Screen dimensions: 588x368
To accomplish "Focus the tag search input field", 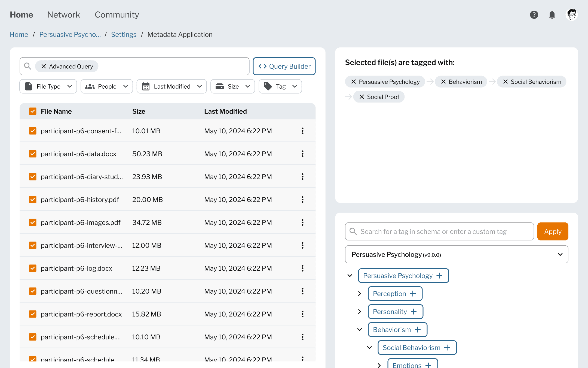I will tap(439, 231).
